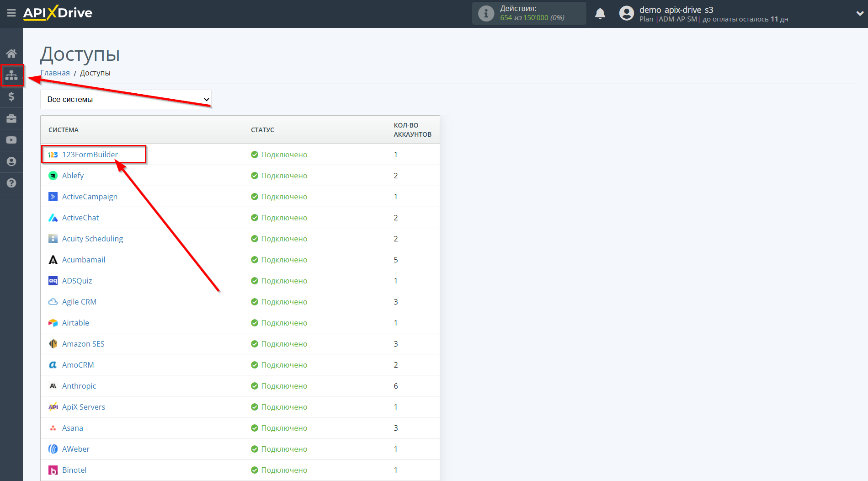The height and width of the screenshot is (481, 868).
Task: Click the 123FormBuilder logo icon
Action: click(x=53, y=155)
